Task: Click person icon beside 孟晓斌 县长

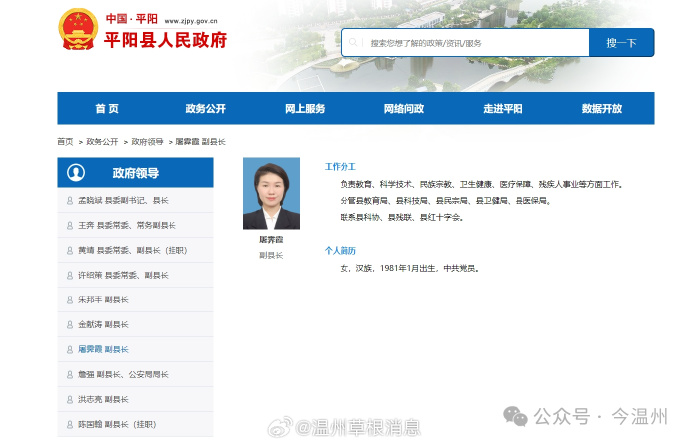Action: coord(70,200)
